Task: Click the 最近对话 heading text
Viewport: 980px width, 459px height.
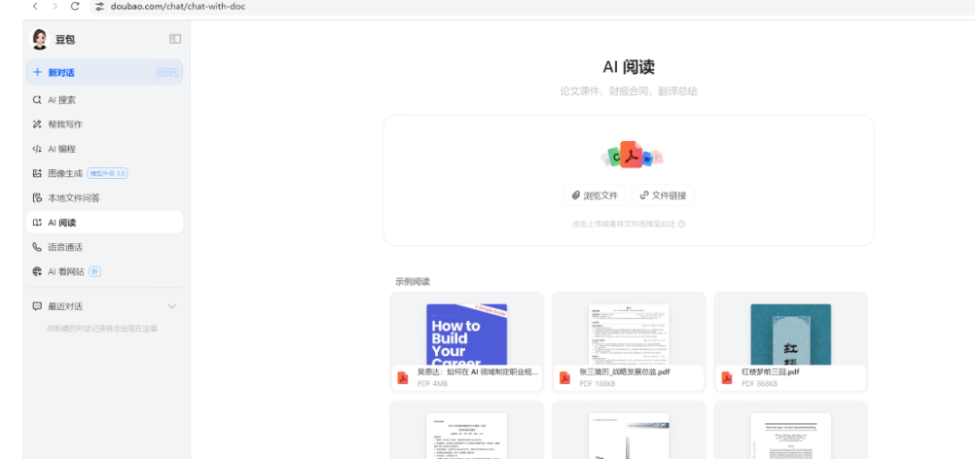Action: pyautogui.click(x=65, y=306)
